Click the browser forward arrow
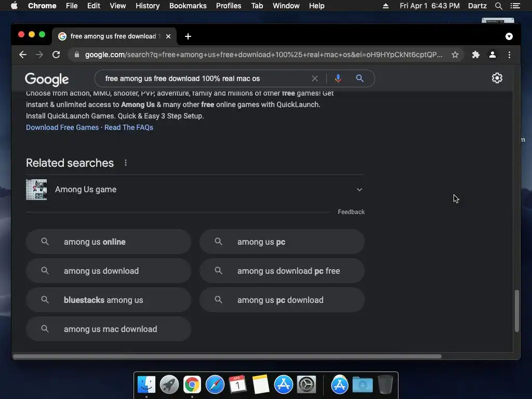Screen dimensions: 532x399 [x=39, y=55]
